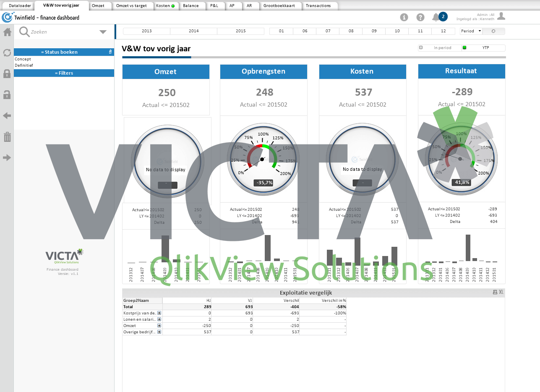Select month 09

(x=374, y=31)
